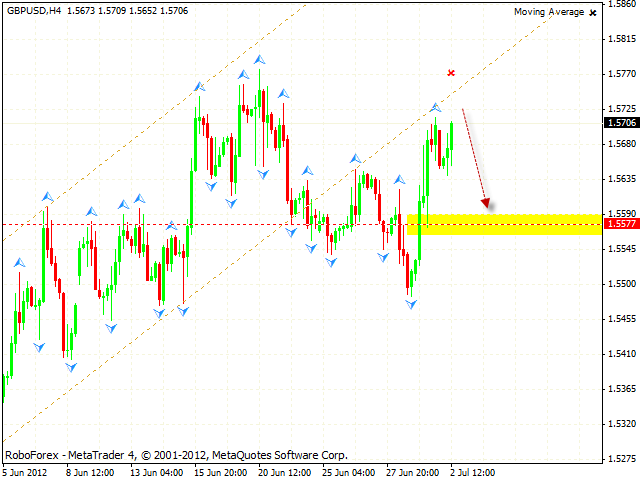Select the fractal arrow below the 27 Jun low
The width and height of the screenshot is (640, 480).
click(x=411, y=303)
